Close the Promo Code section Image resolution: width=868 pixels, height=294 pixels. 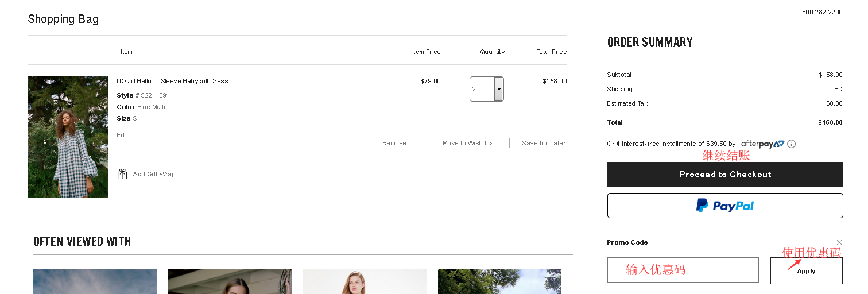(x=839, y=242)
